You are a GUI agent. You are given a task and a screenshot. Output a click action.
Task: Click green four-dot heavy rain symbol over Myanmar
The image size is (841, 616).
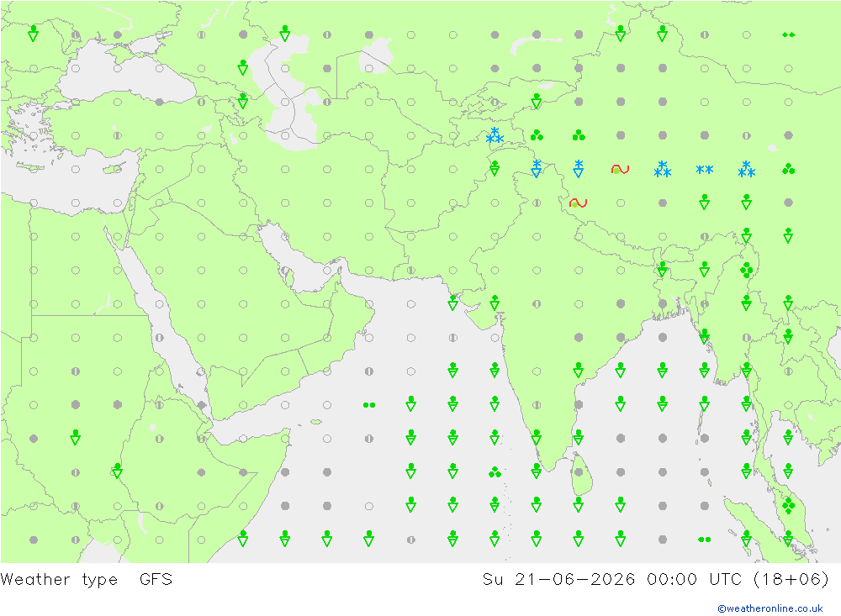tap(746, 270)
